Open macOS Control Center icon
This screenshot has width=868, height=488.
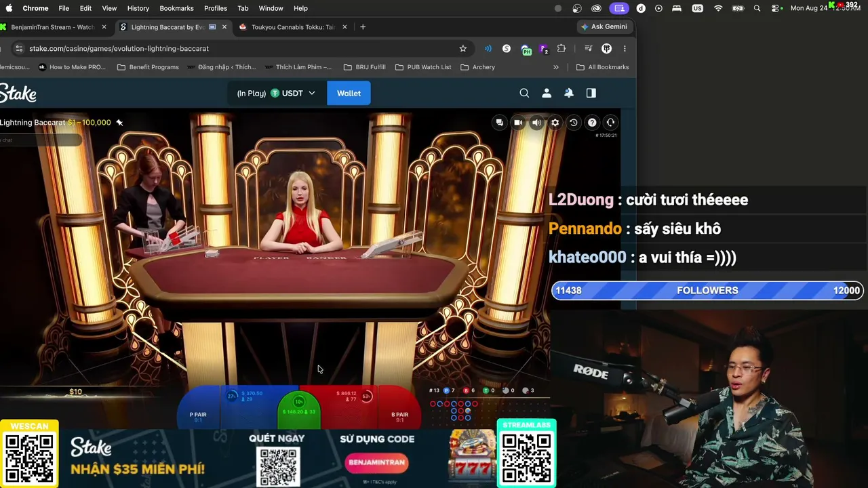(776, 8)
